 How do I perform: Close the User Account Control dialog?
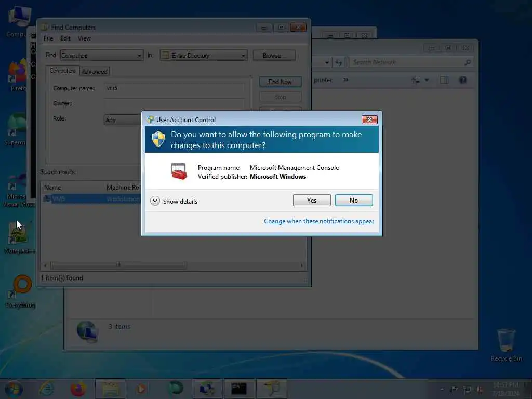pos(369,119)
